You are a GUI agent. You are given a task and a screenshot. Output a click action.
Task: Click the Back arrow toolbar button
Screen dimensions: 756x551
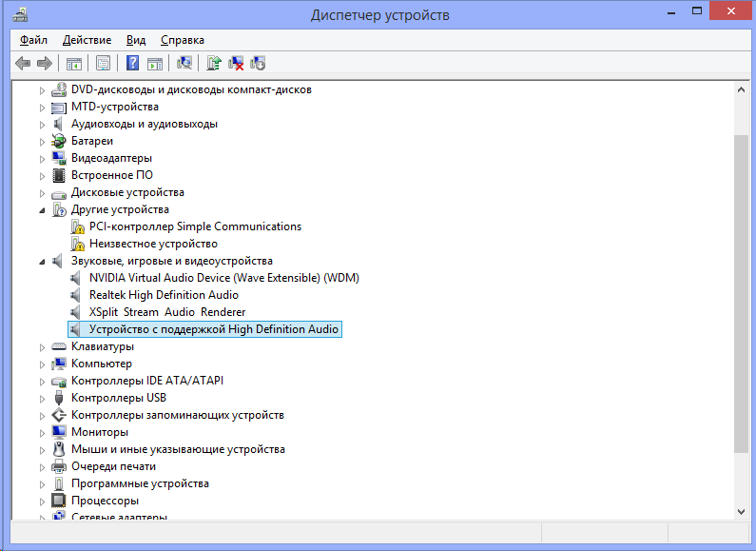pos(23,63)
